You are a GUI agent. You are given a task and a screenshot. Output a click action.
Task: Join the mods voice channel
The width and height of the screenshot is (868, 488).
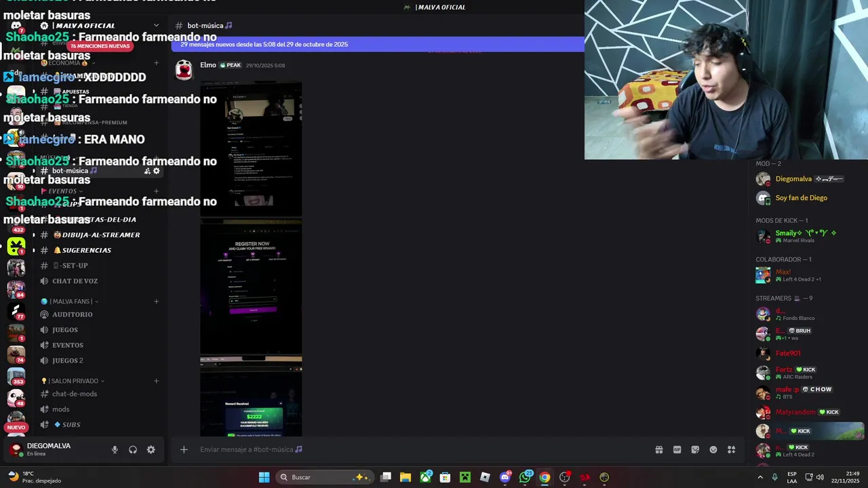coord(100,409)
